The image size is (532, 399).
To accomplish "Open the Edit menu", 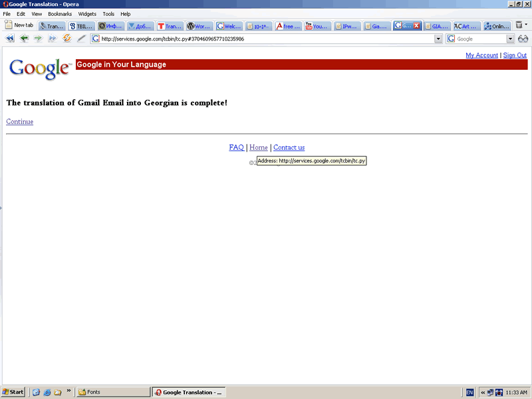I will coord(21,14).
